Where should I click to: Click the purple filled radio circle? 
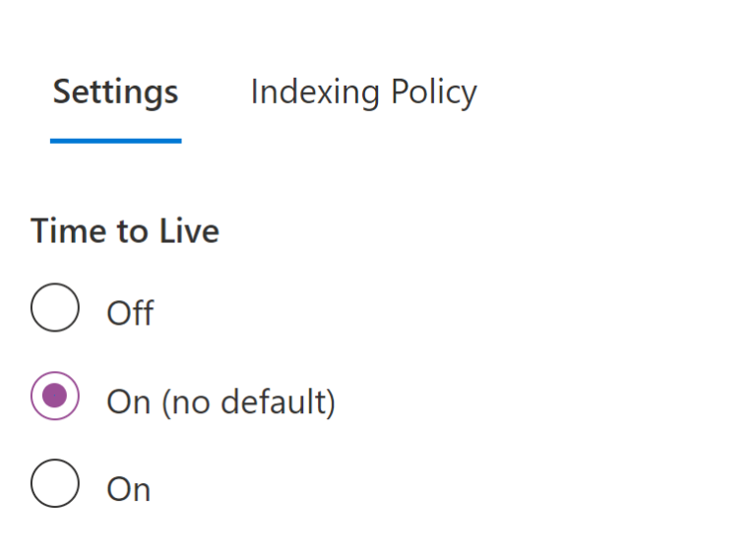click(55, 396)
